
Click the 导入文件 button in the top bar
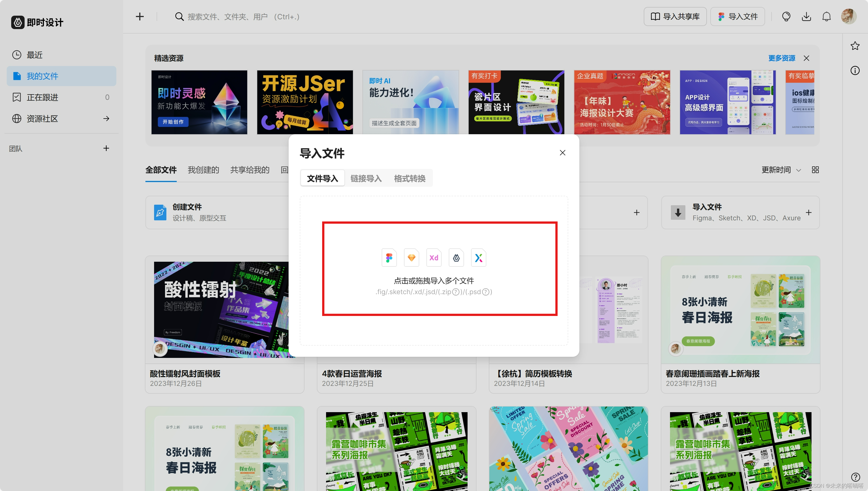click(737, 16)
